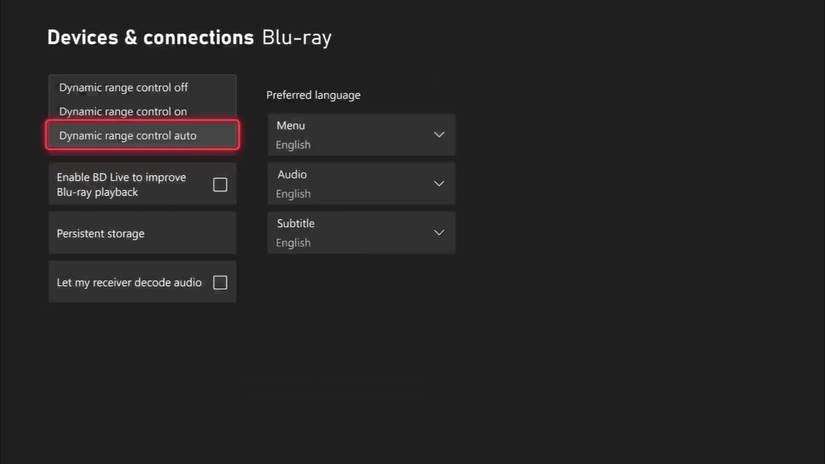Click the Preferred language section label

(x=313, y=96)
